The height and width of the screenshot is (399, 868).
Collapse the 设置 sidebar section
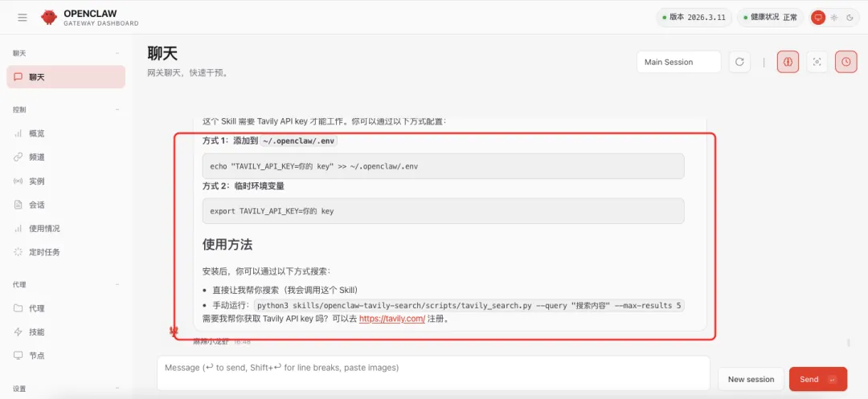66,389
